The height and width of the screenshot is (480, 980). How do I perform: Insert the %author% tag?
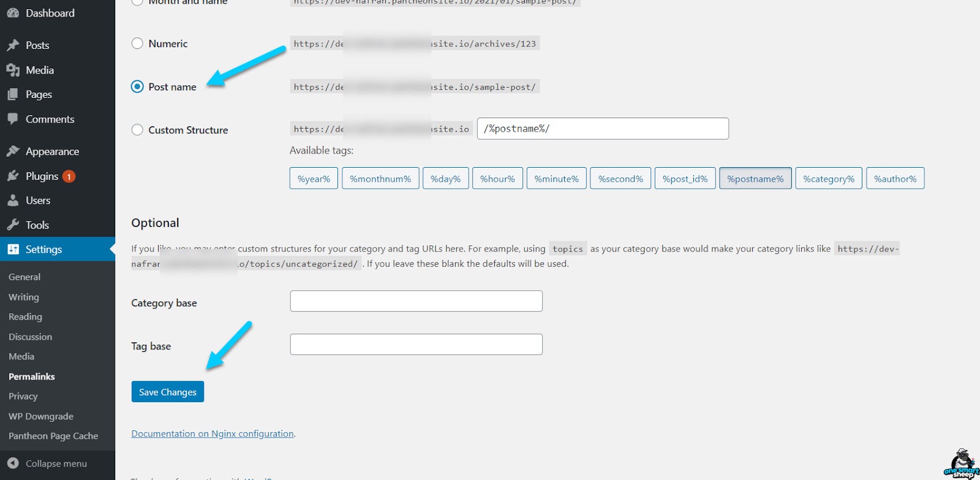895,179
